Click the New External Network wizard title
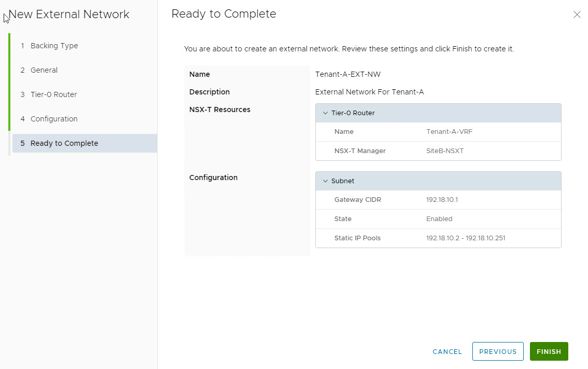 click(69, 15)
